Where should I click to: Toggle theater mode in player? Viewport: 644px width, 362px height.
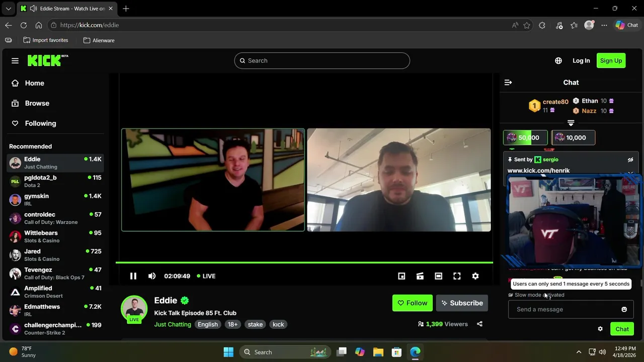pyautogui.click(x=439, y=276)
